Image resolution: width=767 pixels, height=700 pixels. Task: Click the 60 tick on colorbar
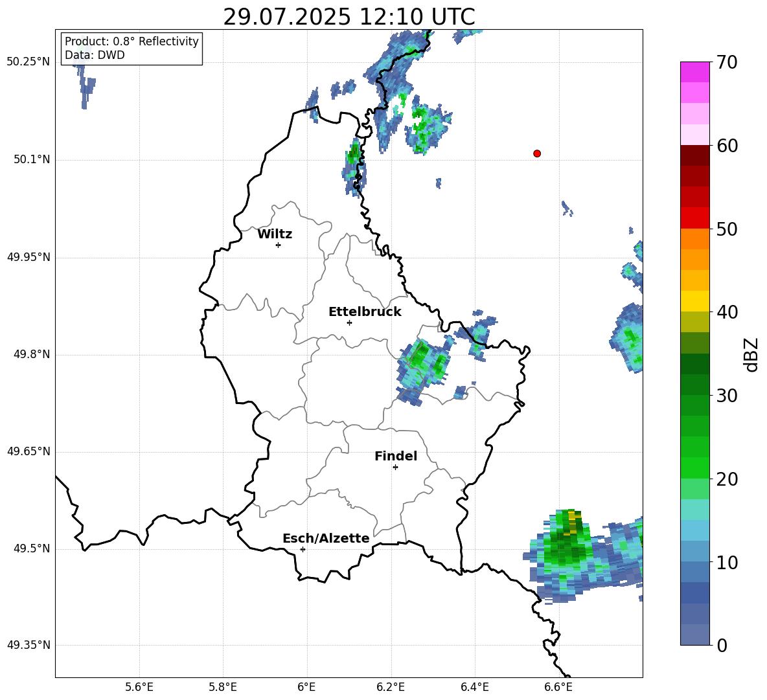[726, 146]
